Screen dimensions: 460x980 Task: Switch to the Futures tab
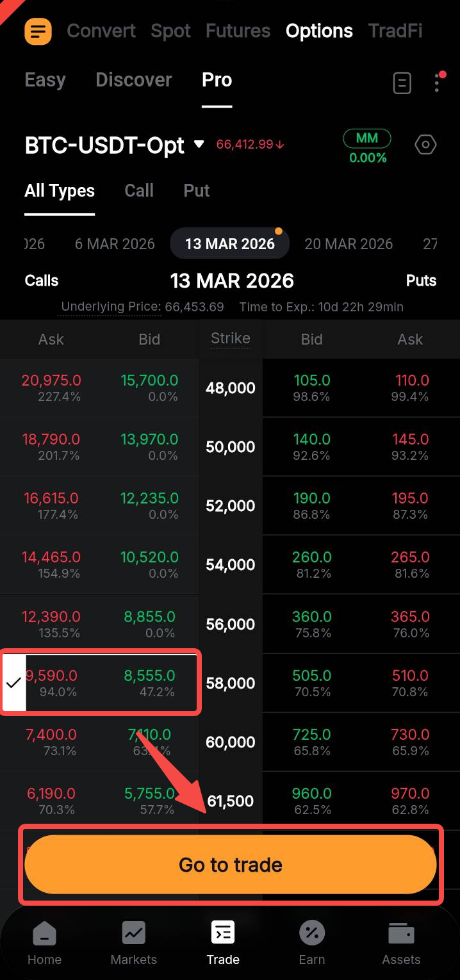coord(238,31)
